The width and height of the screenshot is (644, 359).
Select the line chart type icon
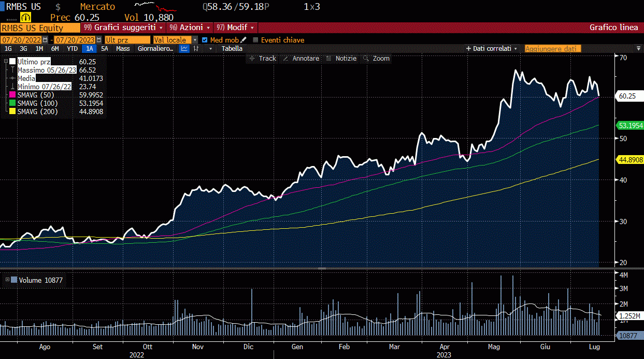pyautogui.click(x=184, y=48)
